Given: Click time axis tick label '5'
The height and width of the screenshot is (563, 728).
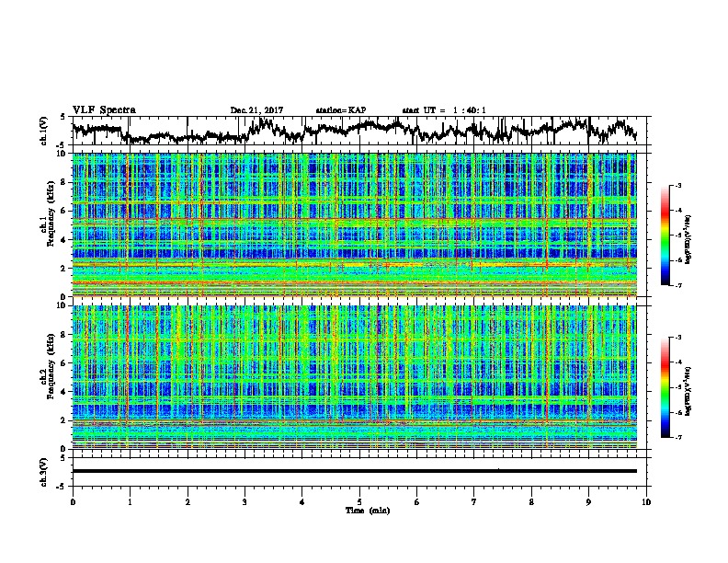Looking at the screenshot, I should (x=359, y=502).
